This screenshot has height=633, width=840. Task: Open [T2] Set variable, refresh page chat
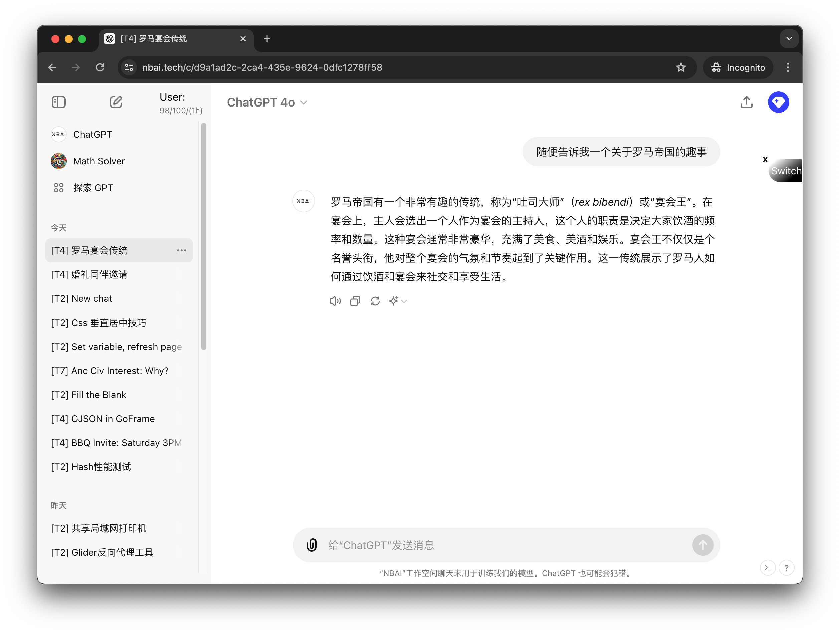[x=119, y=347]
